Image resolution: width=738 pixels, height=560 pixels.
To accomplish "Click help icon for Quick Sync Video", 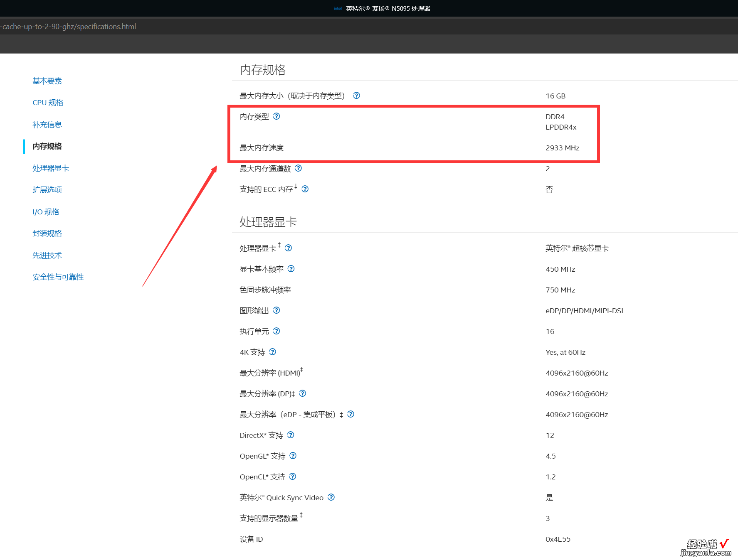I will (x=331, y=497).
